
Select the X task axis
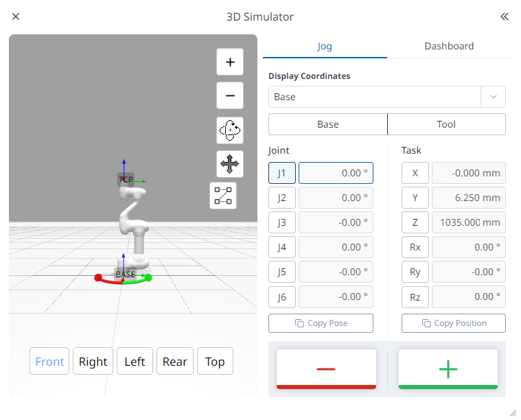[x=415, y=173]
